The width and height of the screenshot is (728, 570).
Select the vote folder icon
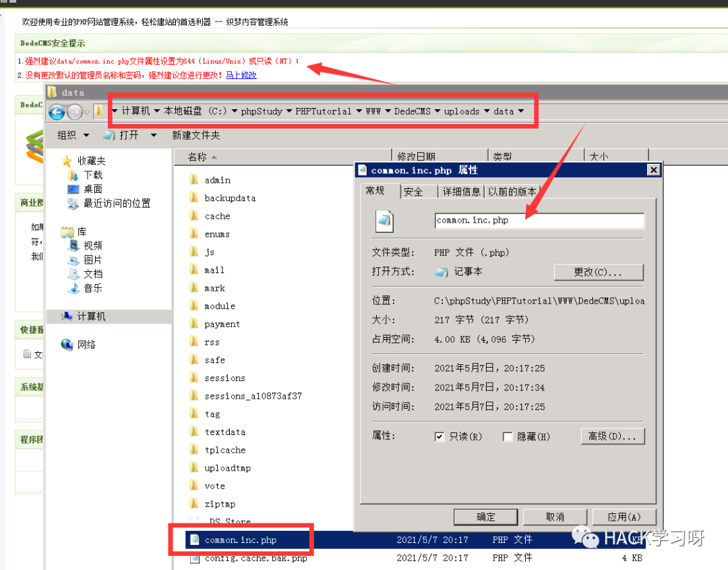click(194, 486)
